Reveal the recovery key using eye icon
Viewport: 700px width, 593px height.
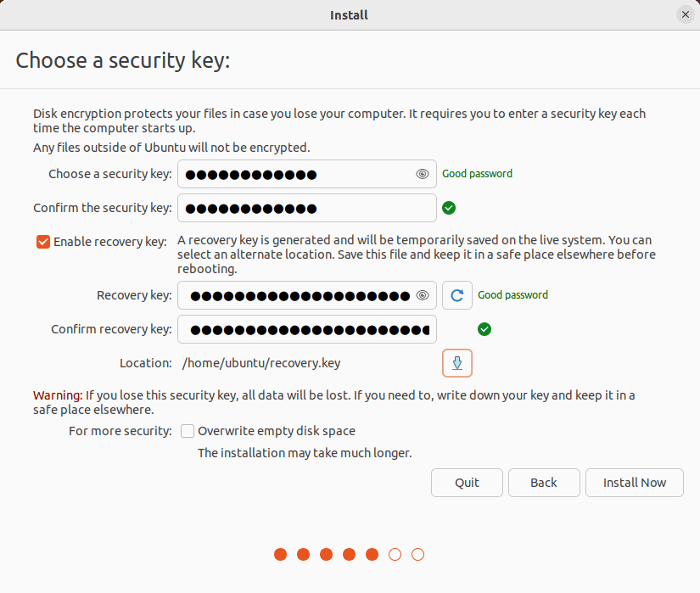coord(423,295)
